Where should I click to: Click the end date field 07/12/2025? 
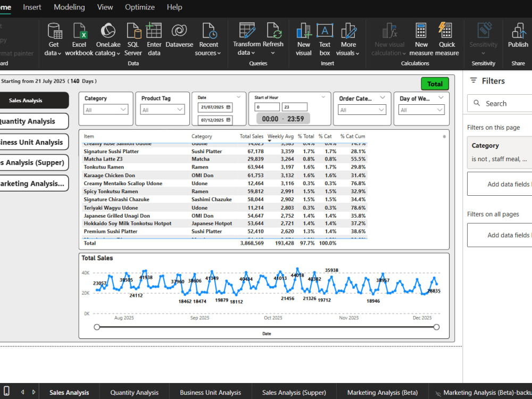point(215,120)
